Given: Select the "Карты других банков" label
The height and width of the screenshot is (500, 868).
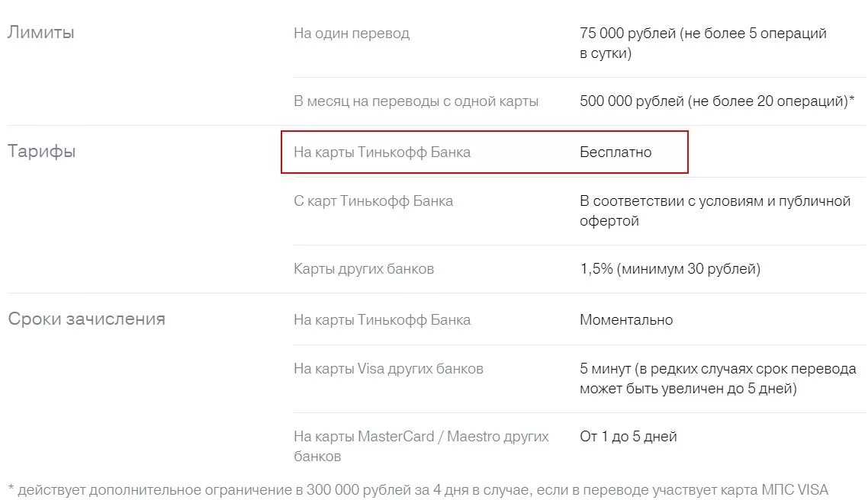Looking at the screenshot, I should [x=364, y=269].
